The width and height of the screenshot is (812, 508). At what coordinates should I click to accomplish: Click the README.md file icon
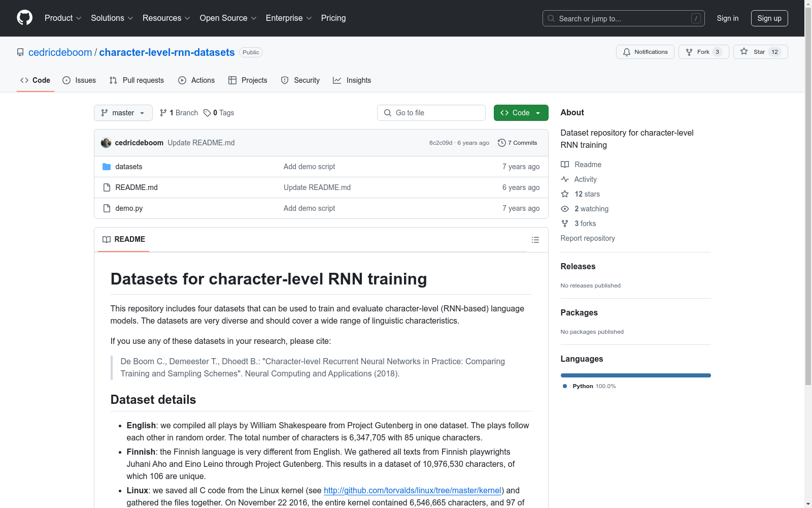(x=107, y=187)
